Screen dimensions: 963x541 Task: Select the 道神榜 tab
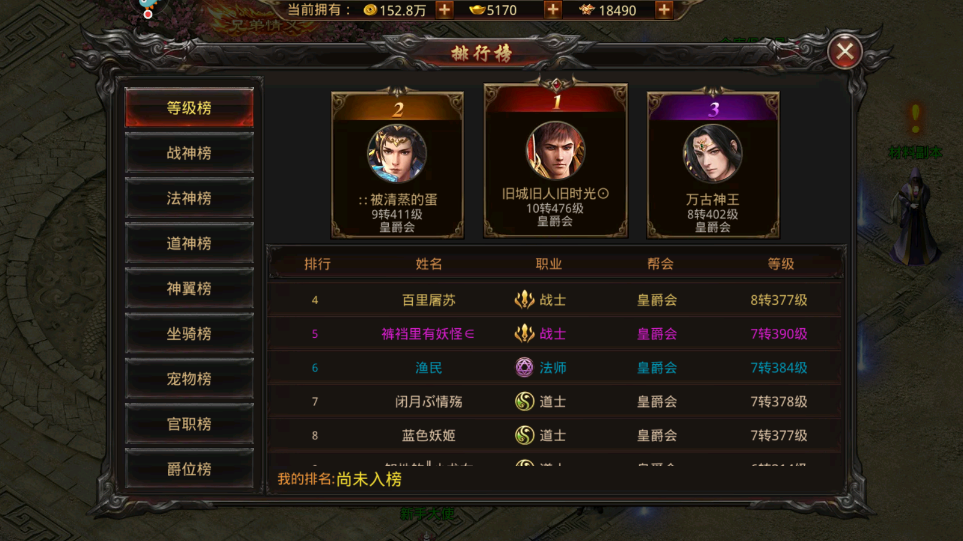(x=189, y=243)
